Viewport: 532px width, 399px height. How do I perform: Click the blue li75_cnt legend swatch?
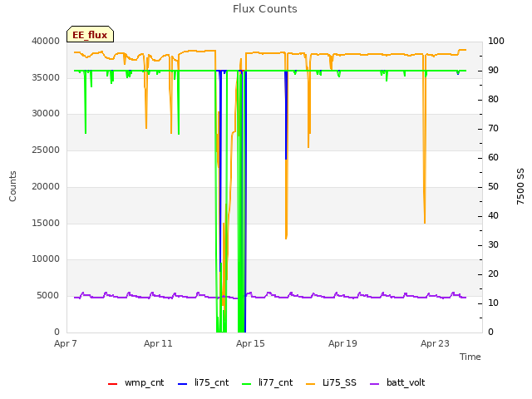pyautogui.click(x=183, y=384)
